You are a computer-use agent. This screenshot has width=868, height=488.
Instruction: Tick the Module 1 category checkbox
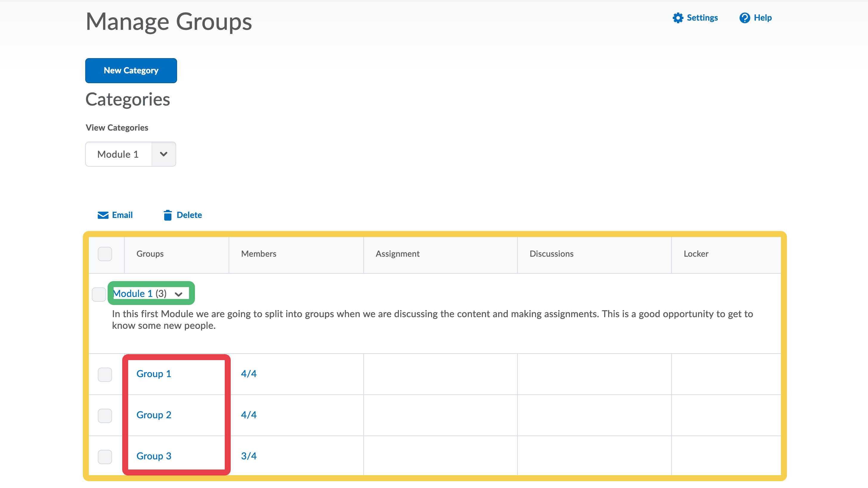pyautogui.click(x=99, y=294)
